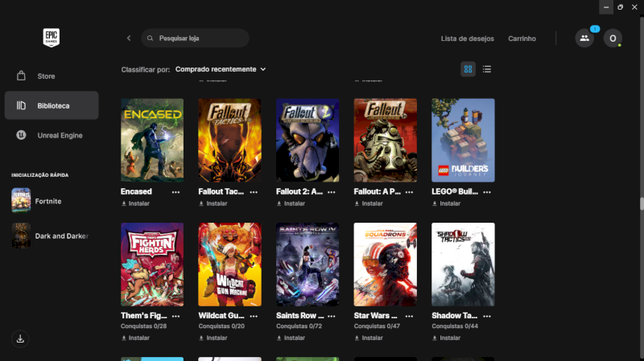
Task: Click 'Conquistas 0/44' under Shadow Tactics
Action: pyautogui.click(x=455, y=326)
